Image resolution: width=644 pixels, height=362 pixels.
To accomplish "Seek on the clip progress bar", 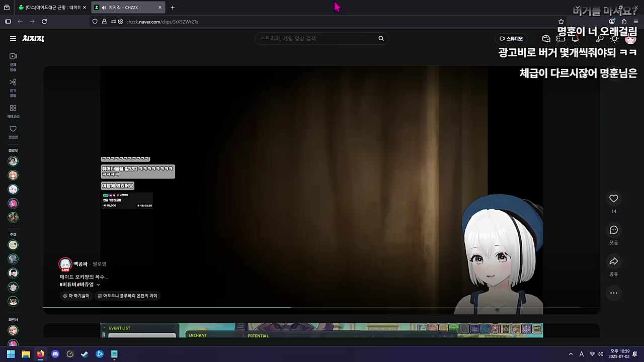I will pyautogui.click(x=321, y=307).
